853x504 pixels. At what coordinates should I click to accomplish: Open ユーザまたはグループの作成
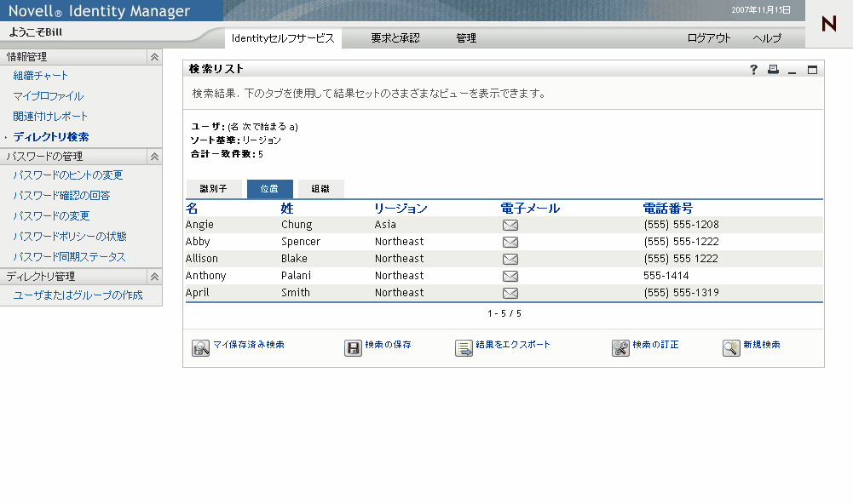(78, 295)
